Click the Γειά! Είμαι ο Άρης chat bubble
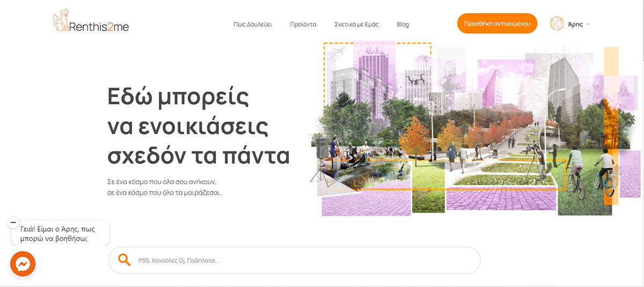The width and height of the screenshot is (644, 287). [x=60, y=234]
